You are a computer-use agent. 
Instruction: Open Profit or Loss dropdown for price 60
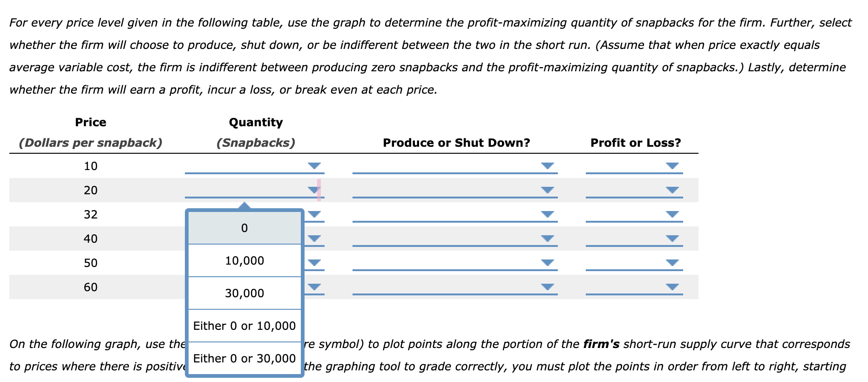click(x=671, y=287)
